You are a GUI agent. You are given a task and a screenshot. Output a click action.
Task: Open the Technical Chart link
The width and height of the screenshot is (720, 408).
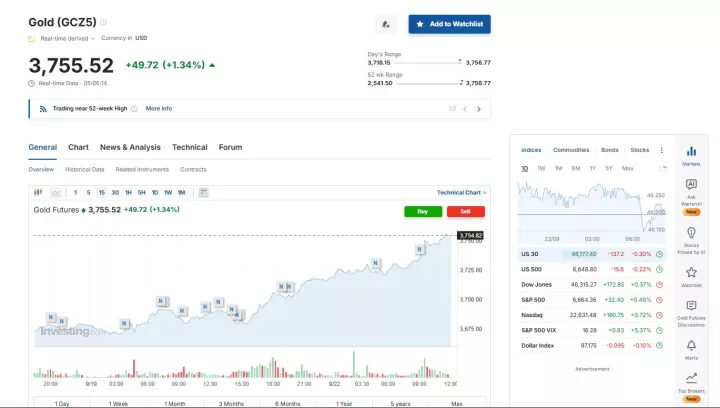coord(461,193)
